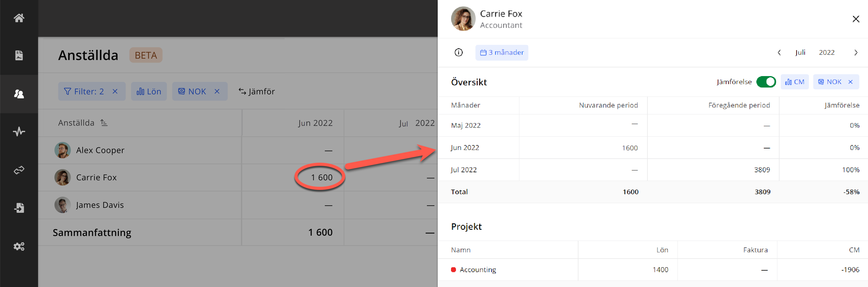Click the BETA badge
Viewport: 868px width, 287px height.
[146, 55]
